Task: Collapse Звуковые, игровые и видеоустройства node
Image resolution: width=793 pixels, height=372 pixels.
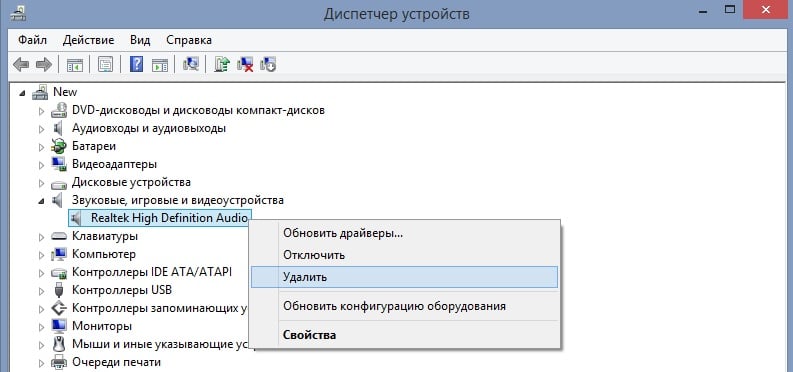Action: click(x=41, y=201)
